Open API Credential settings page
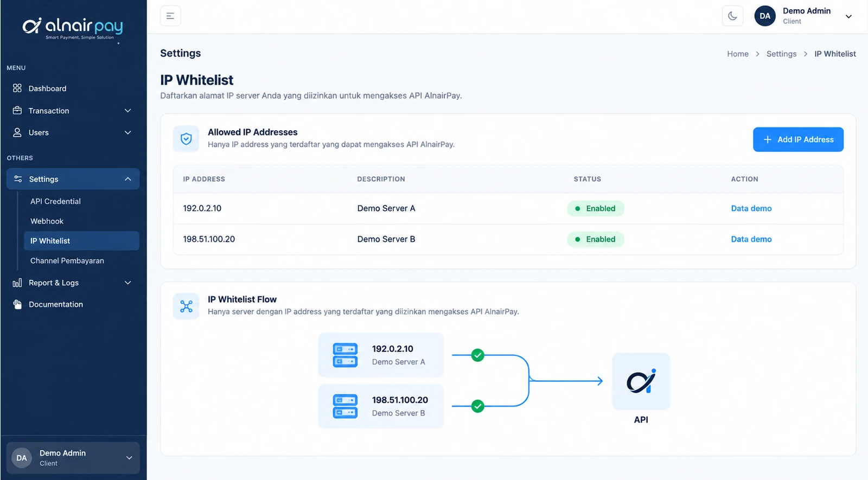Image resolution: width=868 pixels, height=480 pixels. pos(55,201)
